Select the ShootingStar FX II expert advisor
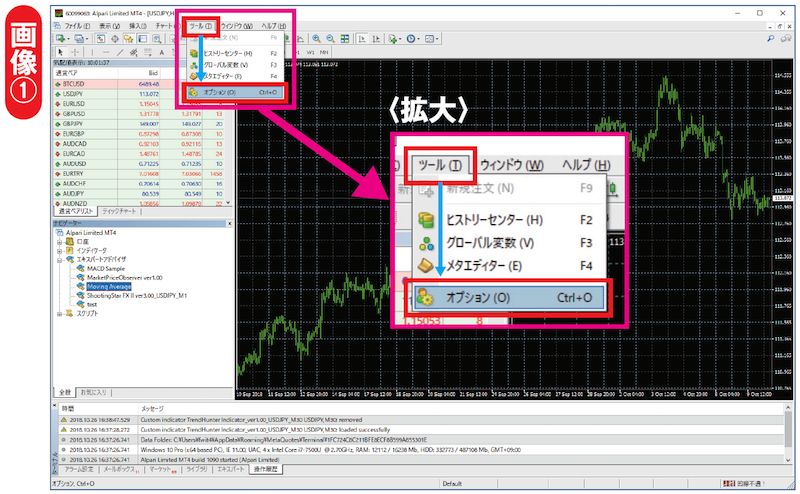800x494 pixels. point(137,295)
